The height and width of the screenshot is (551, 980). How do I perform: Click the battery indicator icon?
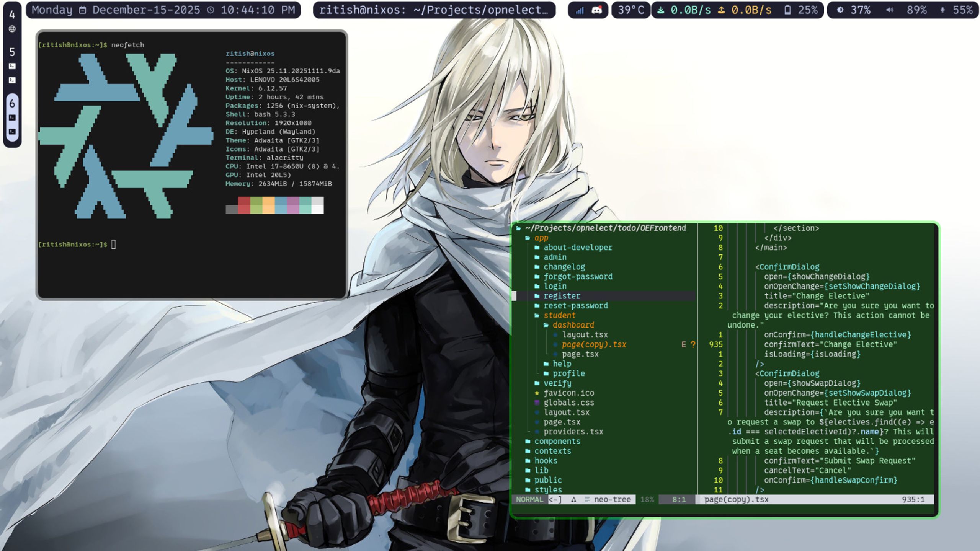787,10
